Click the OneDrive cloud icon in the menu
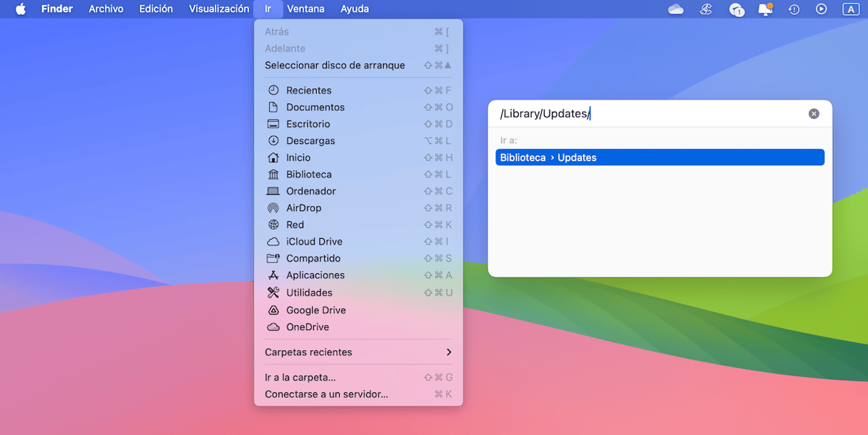 coord(273,327)
